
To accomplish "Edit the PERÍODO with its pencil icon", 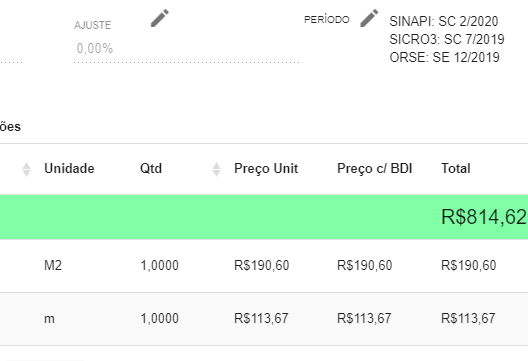I will click(369, 18).
